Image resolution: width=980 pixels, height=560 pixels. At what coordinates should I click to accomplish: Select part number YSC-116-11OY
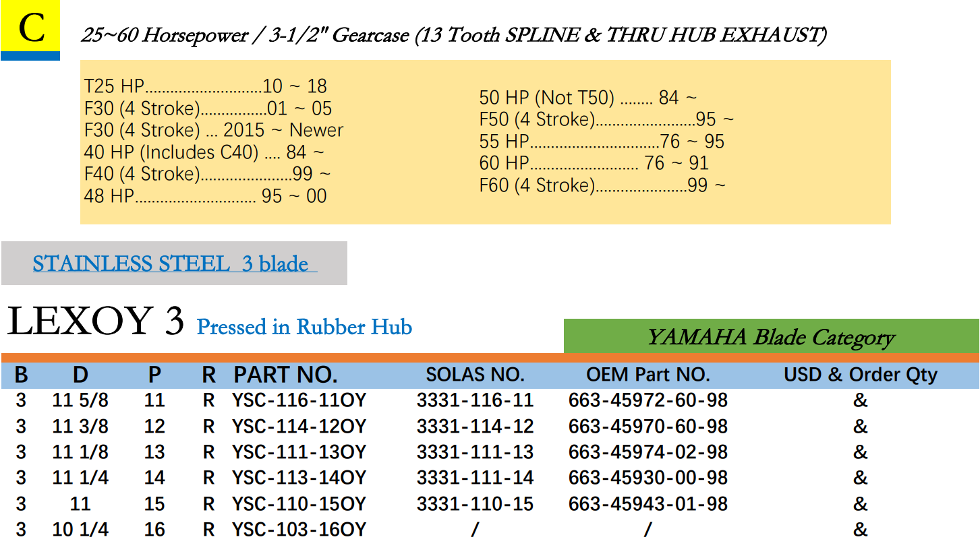click(x=299, y=400)
